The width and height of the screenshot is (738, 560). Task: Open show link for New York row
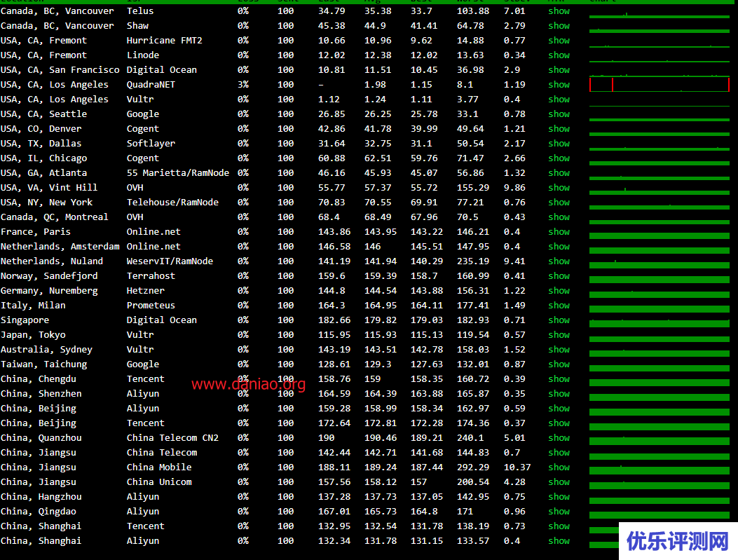pos(559,203)
